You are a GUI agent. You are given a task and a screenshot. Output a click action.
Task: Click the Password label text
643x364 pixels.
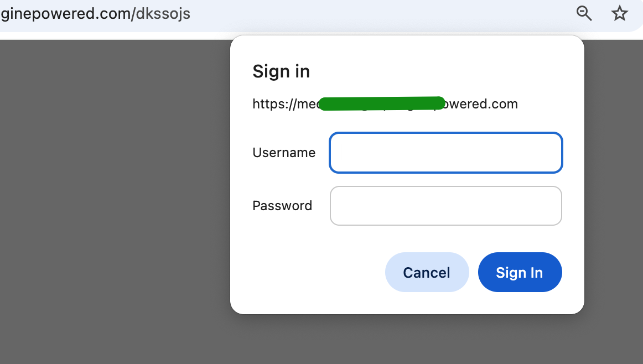click(283, 206)
